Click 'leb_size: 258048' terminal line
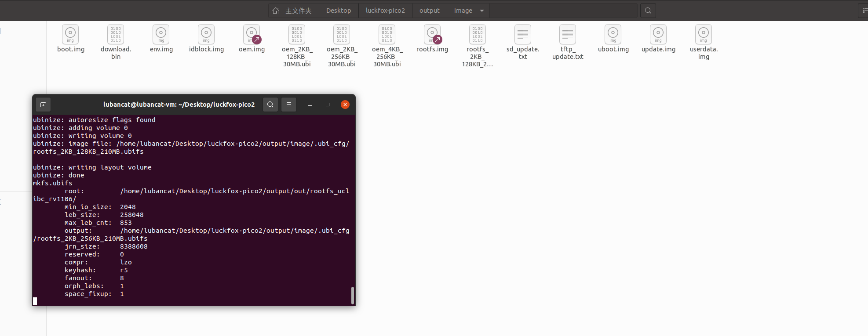 point(104,215)
